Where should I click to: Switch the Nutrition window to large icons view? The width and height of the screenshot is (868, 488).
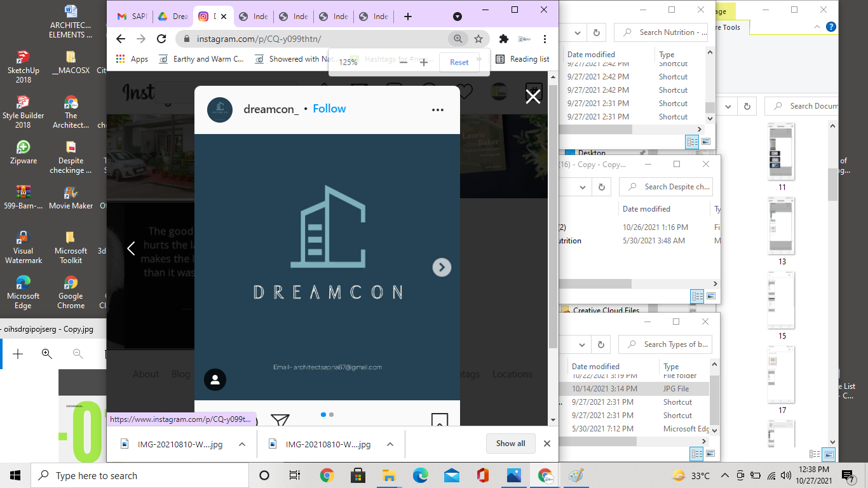[x=705, y=142]
